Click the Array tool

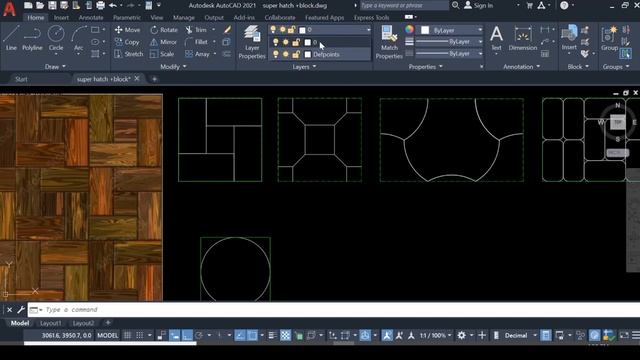pos(197,54)
